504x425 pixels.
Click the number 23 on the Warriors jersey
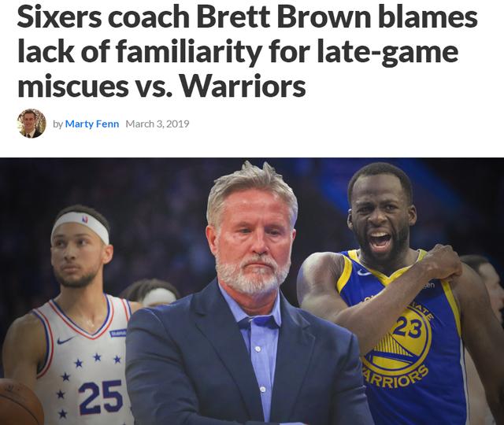point(409,327)
